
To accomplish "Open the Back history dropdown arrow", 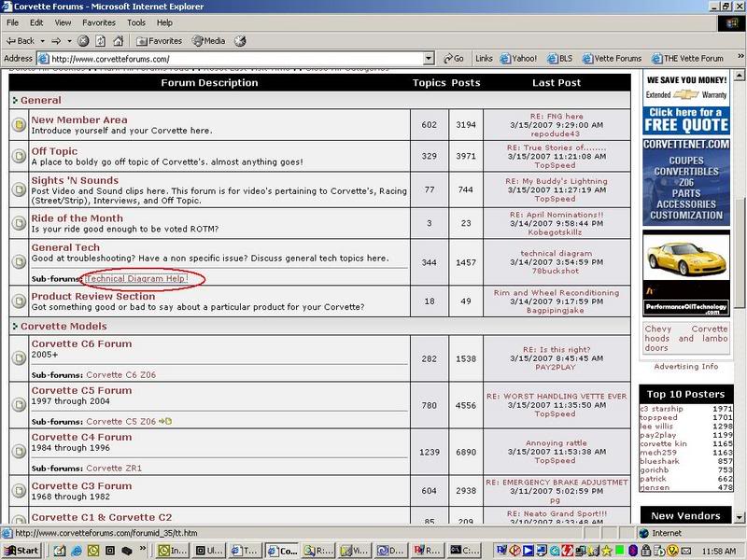I will 42,41.
